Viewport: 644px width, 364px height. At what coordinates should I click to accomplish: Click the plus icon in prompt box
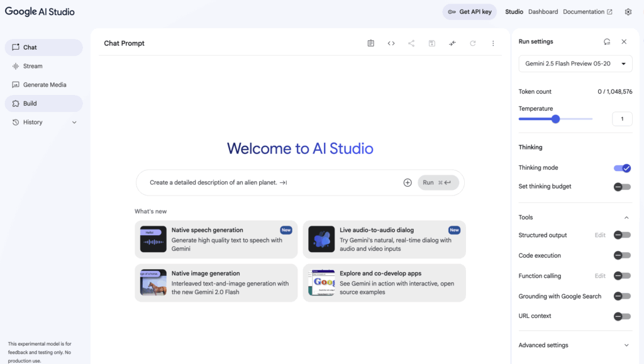coord(408,182)
